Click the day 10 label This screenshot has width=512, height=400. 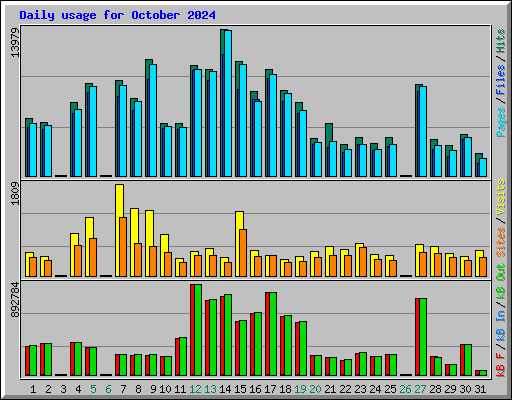[x=165, y=389]
